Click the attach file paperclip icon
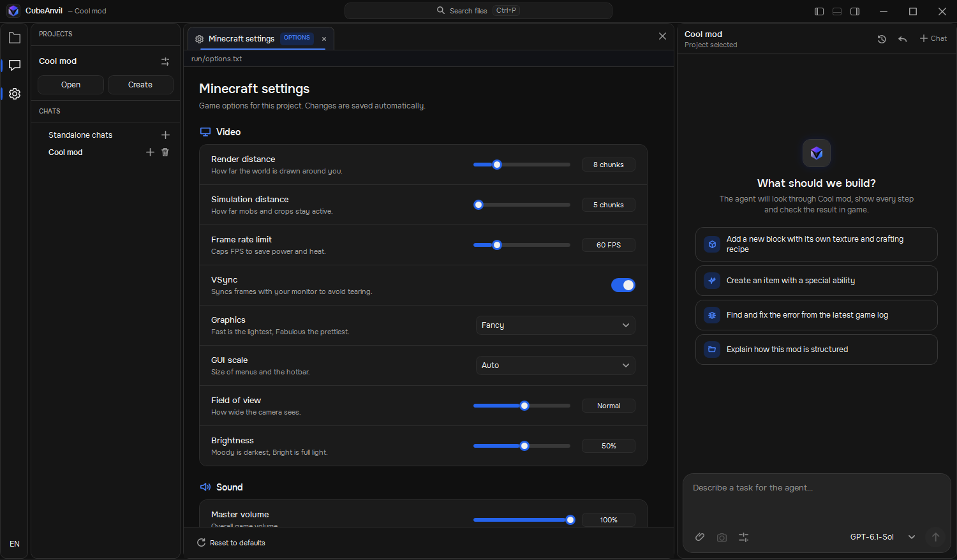 [700, 537]
